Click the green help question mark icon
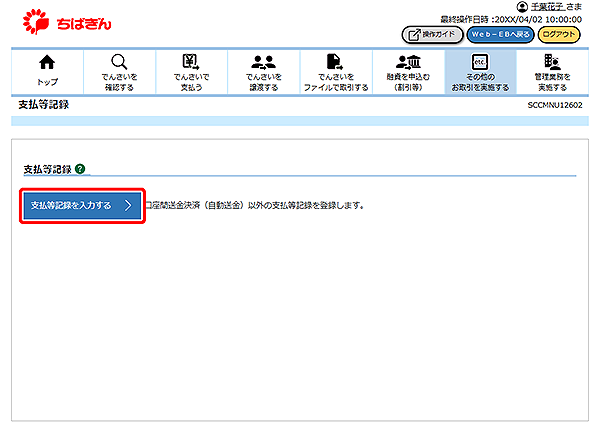 [79, 171]
